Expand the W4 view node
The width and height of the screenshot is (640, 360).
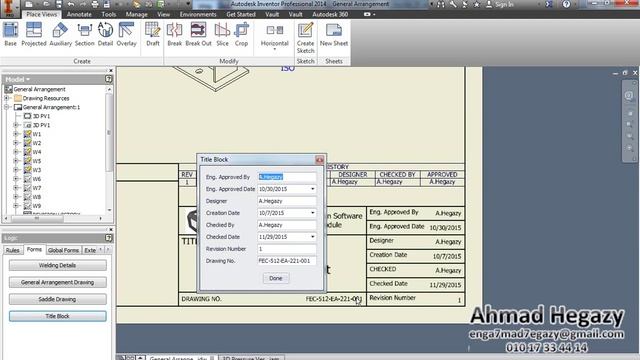(x=16, y=152)
